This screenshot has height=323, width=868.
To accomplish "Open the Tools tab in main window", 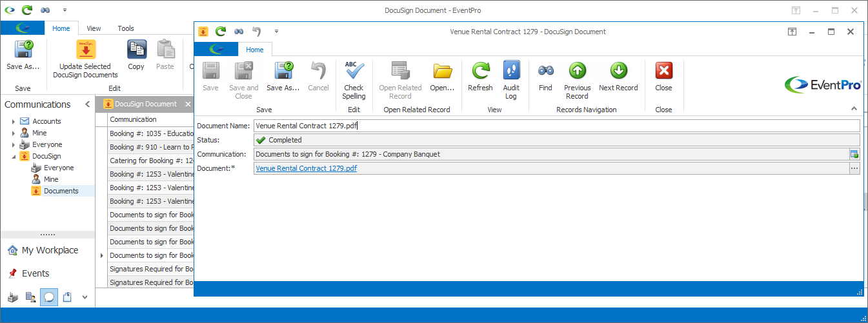I will pyautogui.click(x=126, y=28).
